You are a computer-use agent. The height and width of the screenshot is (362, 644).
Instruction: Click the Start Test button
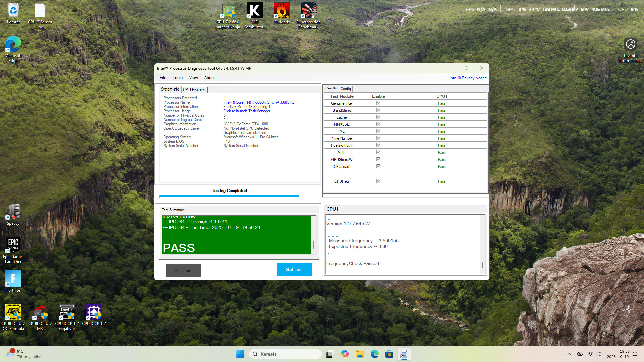pos(294,270)
